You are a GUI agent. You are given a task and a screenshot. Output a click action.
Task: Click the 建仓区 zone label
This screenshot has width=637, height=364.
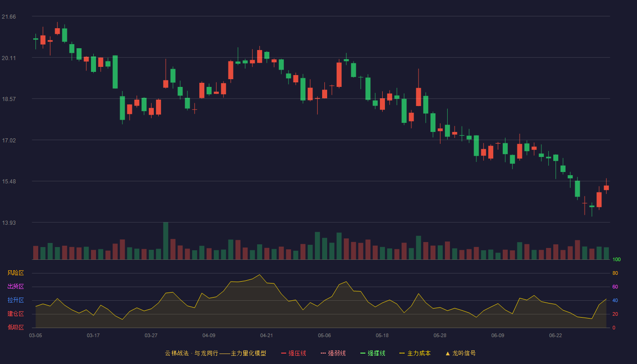click(15, 314)
